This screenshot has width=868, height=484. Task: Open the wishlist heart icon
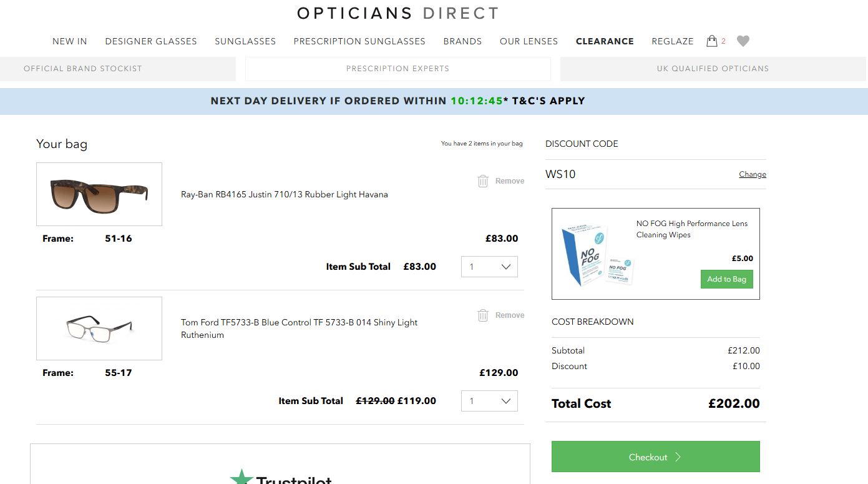point(743,41)
